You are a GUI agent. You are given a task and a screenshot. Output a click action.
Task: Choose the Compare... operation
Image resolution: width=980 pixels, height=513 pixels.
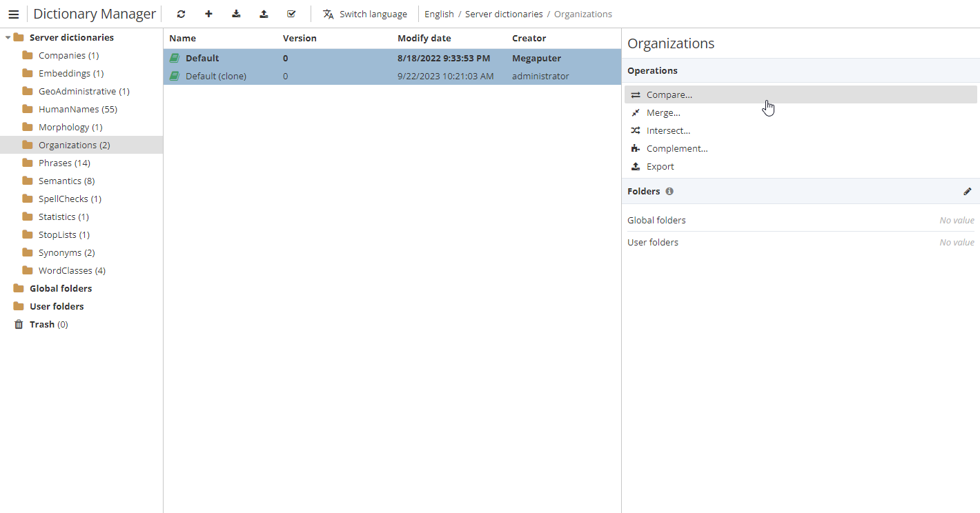[x=669, y=95]
